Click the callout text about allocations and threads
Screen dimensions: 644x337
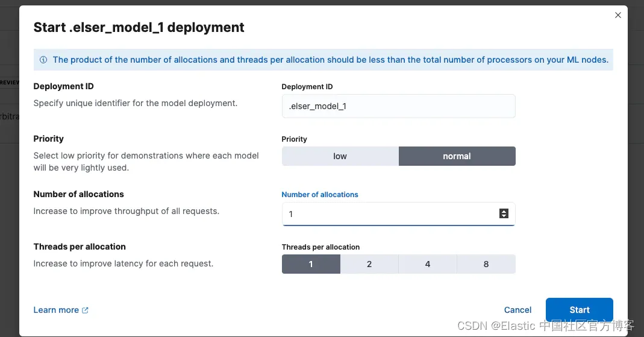click(x=331, y=60)
